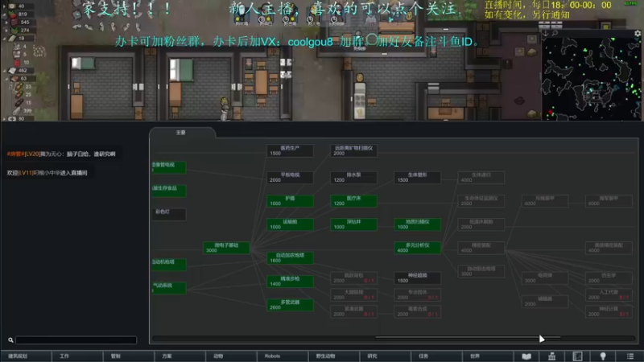Open the wiki page icon beside lightbulb
Viewport: 644px width, 362px height.
[x=577, y=356]
